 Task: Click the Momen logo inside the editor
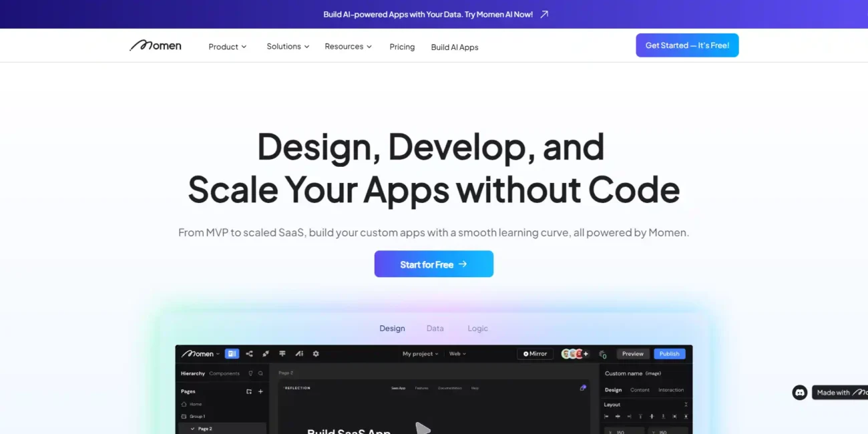198,354
